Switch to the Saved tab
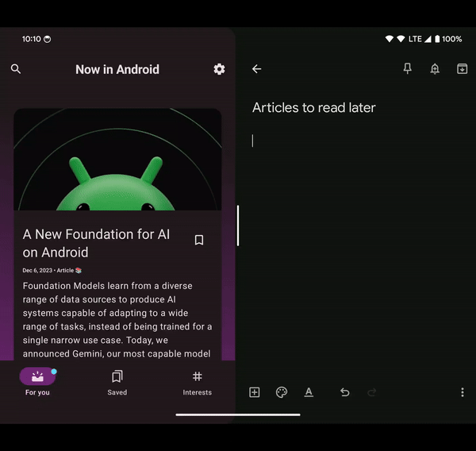Viewport: 476px width, 451px height. point(117,382)
